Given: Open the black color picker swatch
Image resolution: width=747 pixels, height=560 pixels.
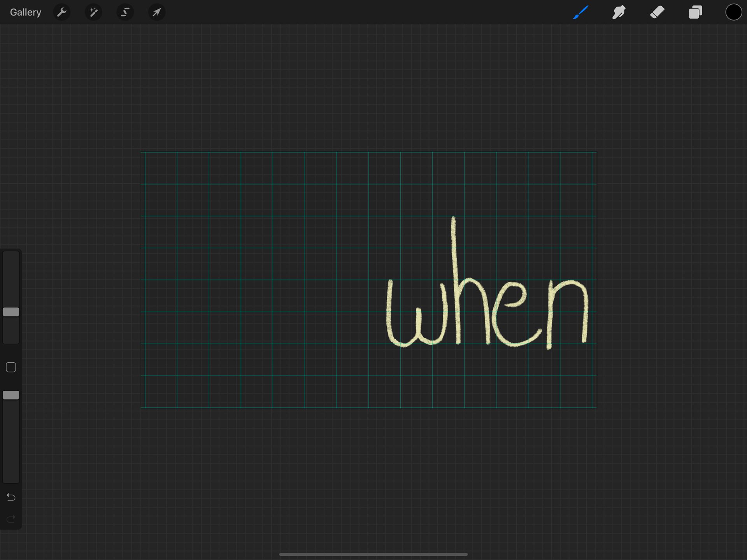Looking at the screenshot, I should tap(733, 12).
